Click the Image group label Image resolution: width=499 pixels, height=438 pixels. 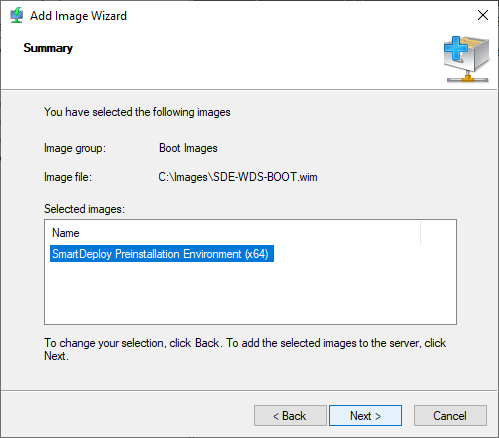(75, 148)
